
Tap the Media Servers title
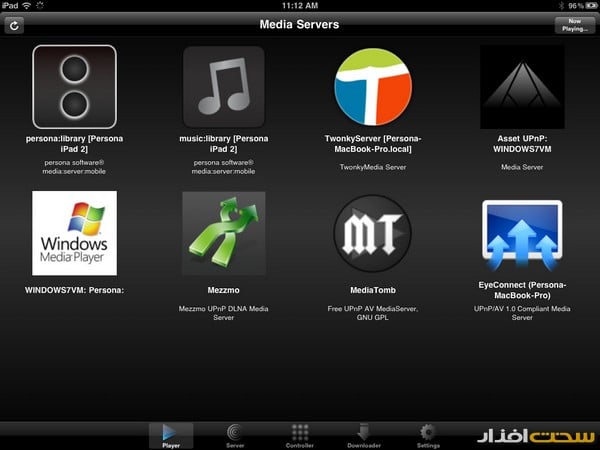pos(299,24)
